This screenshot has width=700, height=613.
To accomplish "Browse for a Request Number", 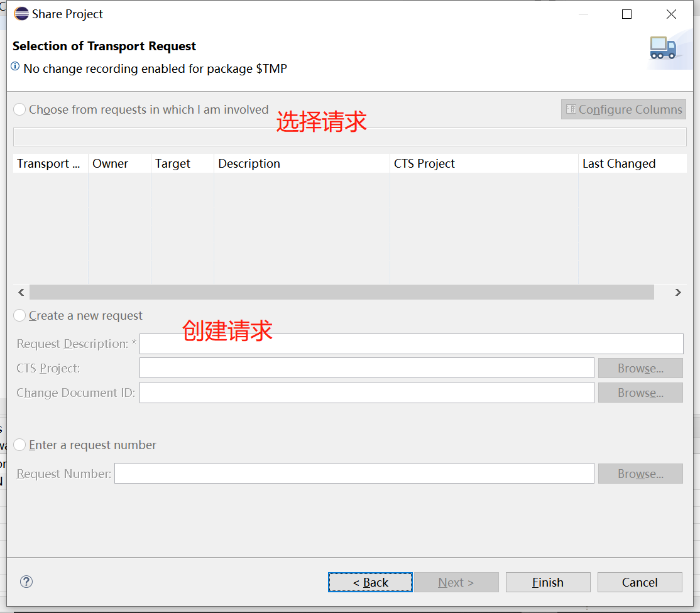I will point(640,473).
